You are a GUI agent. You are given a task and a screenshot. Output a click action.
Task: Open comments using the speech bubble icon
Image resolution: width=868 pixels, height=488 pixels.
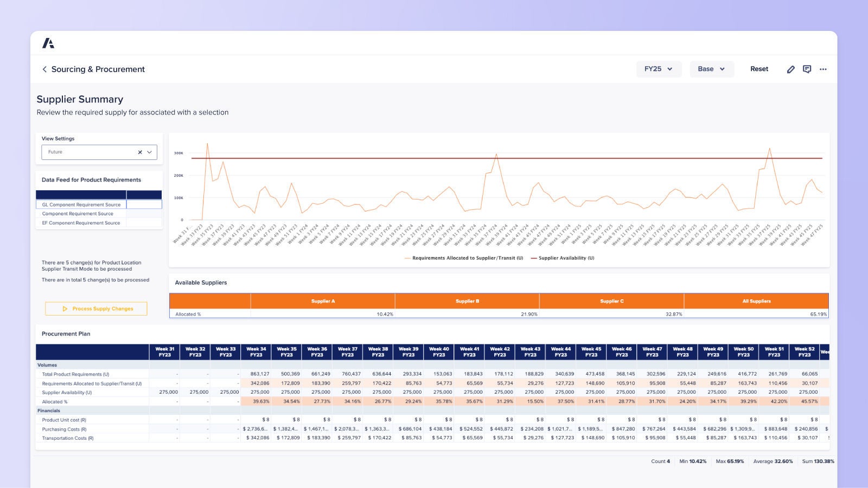click(x=807, y=69)
